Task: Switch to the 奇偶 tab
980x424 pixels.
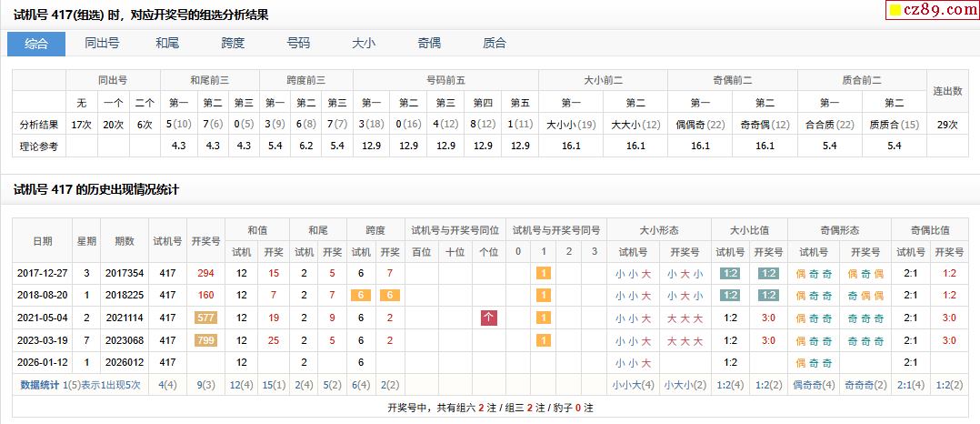Action: 429,43
